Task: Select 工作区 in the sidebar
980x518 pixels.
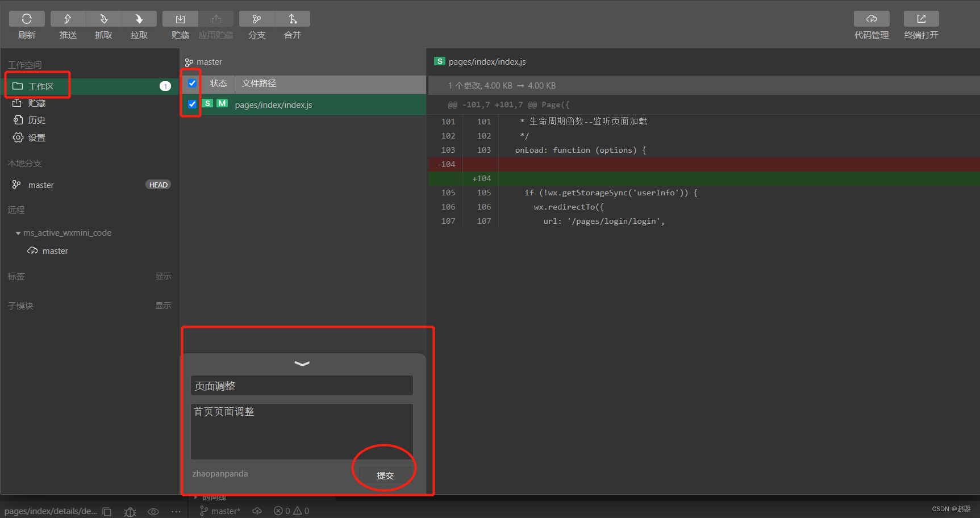Action: (90, 86)
